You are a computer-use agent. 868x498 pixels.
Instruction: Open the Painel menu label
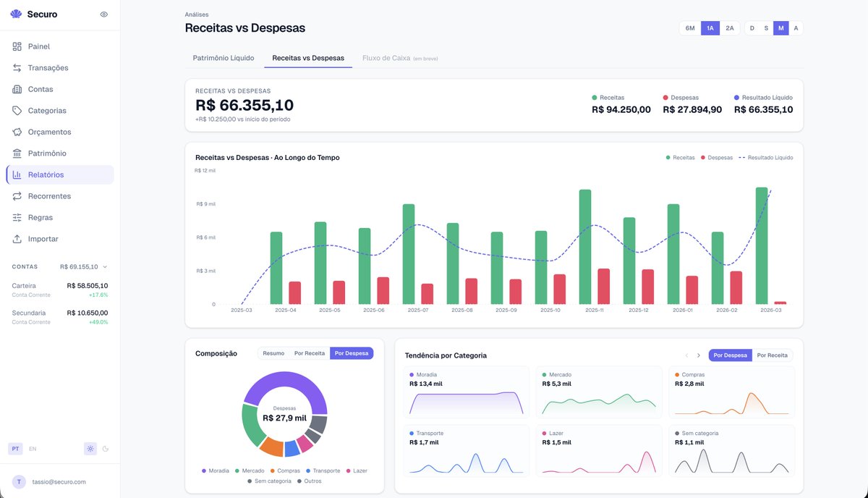click(39, 46)
